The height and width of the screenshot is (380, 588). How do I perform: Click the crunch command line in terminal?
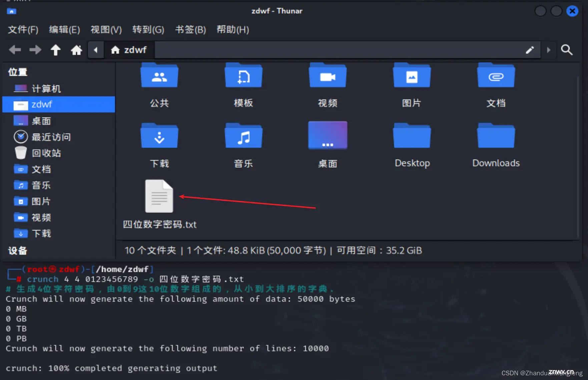pyautogui.click(x=135, y=279)
